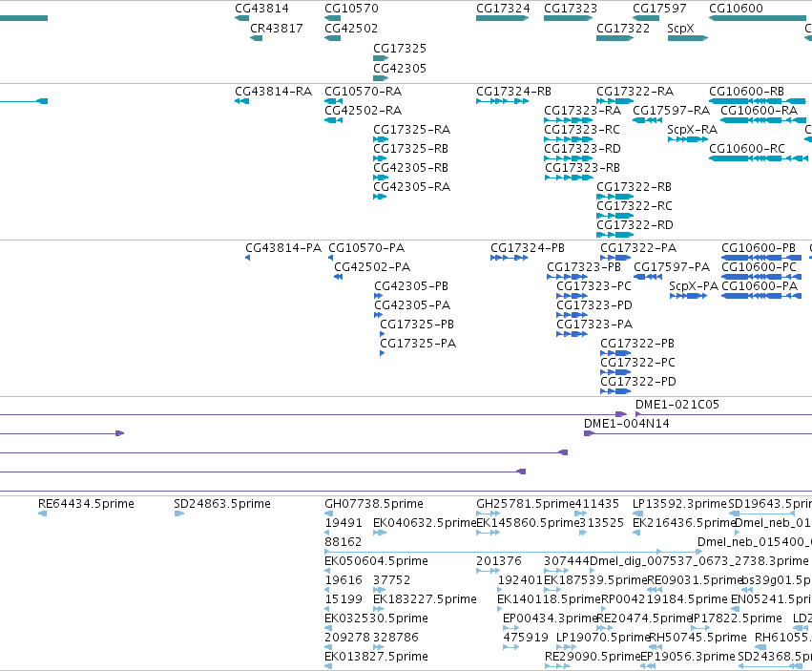The width and height of the screenshot is (812, 671).
Task: Select the CG10570 gene feature
Action: [332, 18]
